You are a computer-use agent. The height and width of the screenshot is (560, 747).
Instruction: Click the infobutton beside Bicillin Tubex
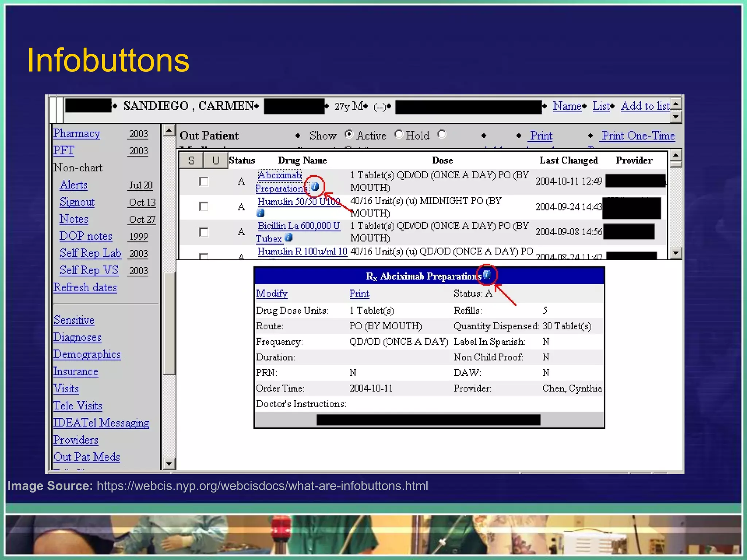[x=289, y=238]
